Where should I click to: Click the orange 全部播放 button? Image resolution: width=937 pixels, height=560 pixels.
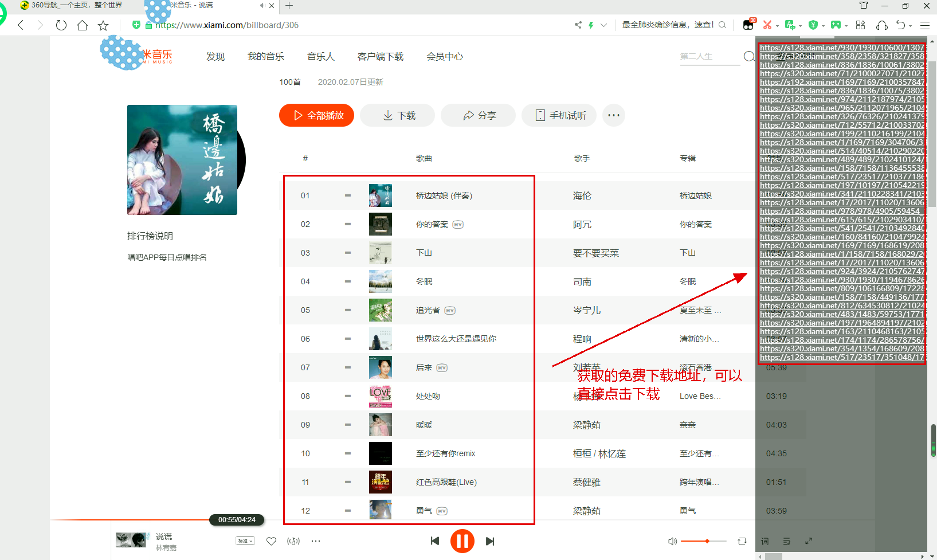click(316, 115)
